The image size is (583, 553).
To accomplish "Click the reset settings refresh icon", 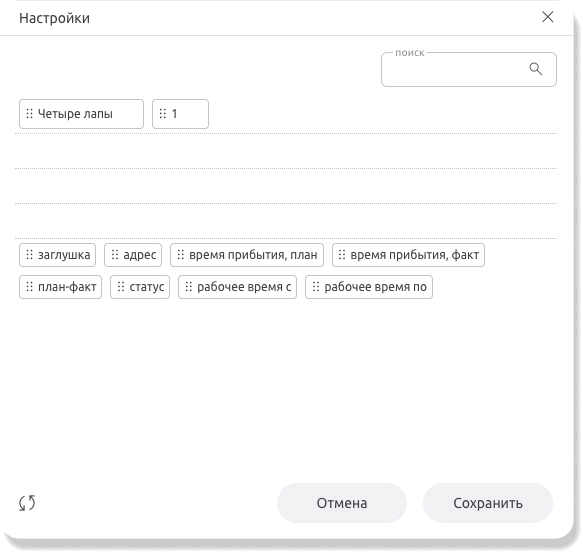I will coord(27,503).
